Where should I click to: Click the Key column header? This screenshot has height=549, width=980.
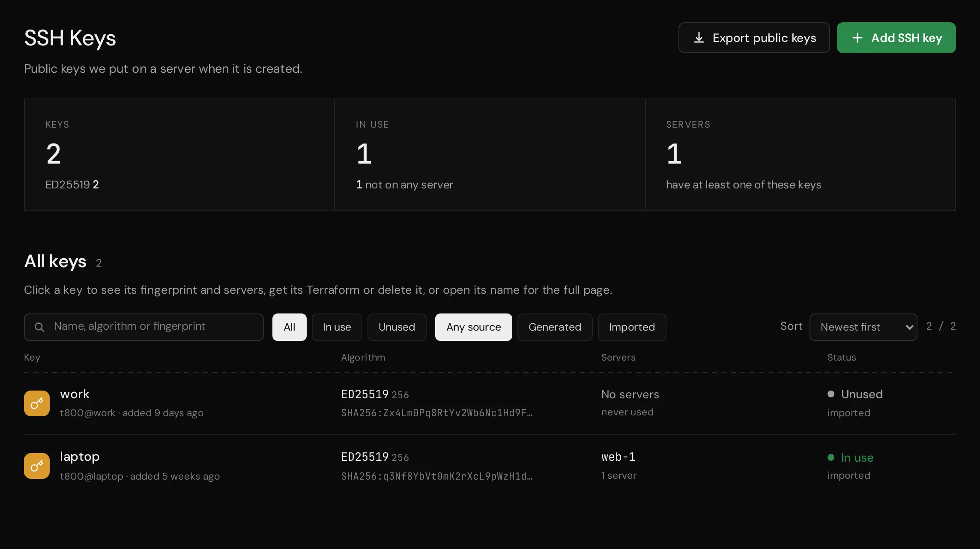(x=32, y=358)
